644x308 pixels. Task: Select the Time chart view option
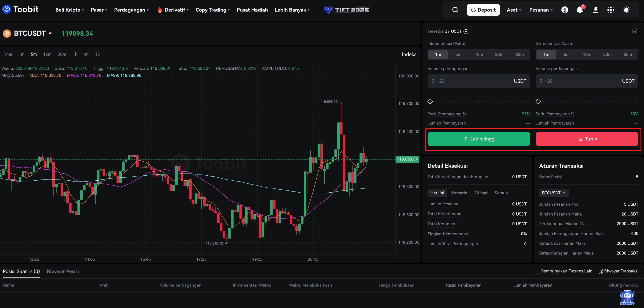click(x=7, y=54)
